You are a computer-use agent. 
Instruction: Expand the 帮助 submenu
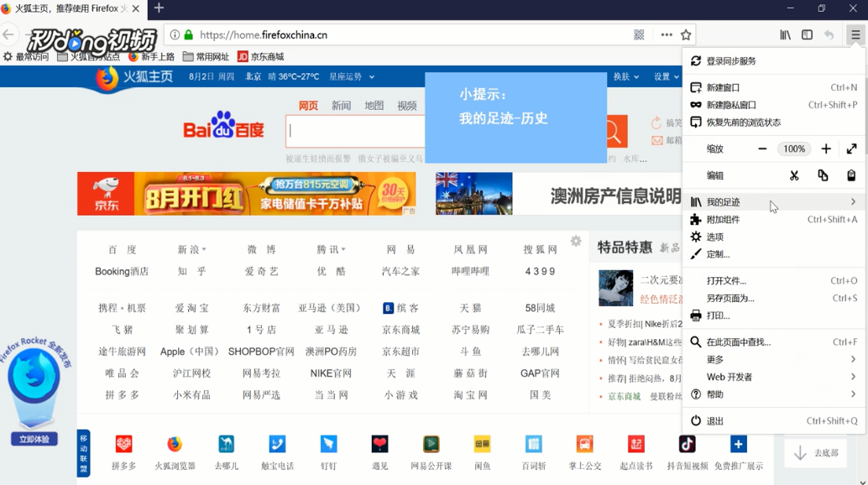(x=775, y=394)
